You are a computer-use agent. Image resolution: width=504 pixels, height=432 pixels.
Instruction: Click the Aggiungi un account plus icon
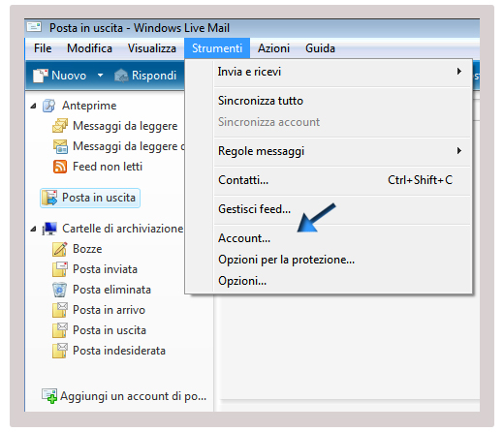click(x=49, y=396)
